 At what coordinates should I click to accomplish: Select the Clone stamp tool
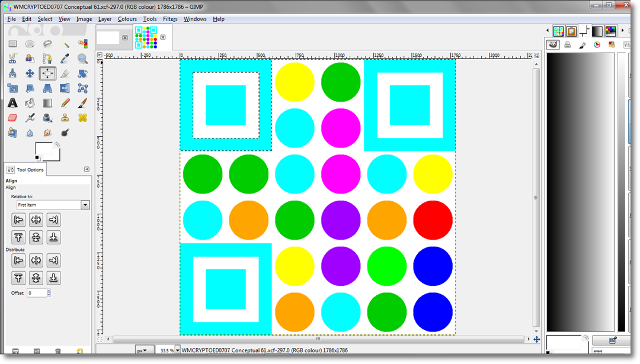pos(65,118)
